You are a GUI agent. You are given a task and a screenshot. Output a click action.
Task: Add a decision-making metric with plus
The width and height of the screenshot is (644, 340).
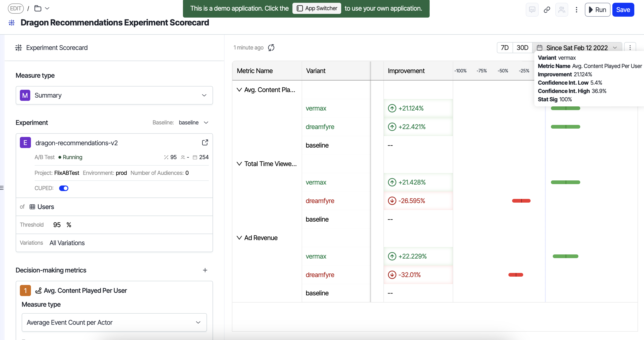[205, 270]
